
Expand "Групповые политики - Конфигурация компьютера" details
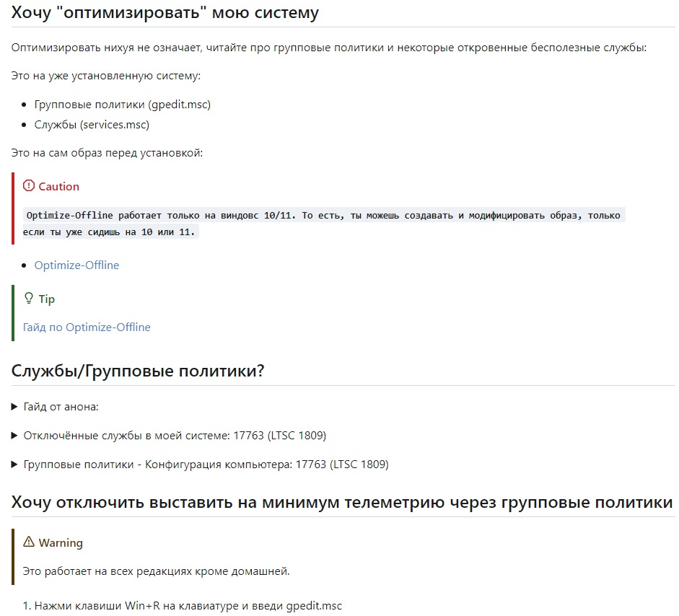coord(200,465)
